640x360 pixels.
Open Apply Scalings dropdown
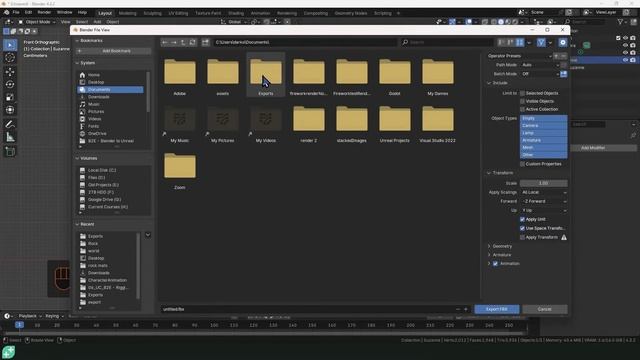pos(544,192)
